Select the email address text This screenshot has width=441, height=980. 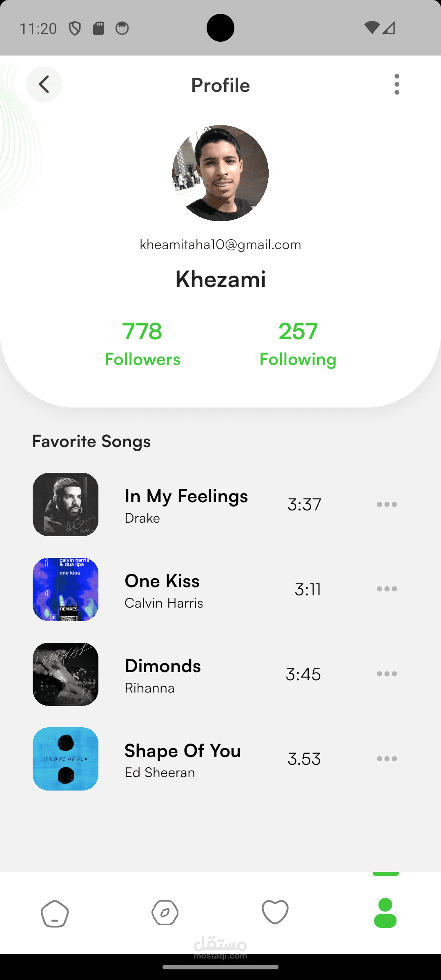tap(220, 245)
